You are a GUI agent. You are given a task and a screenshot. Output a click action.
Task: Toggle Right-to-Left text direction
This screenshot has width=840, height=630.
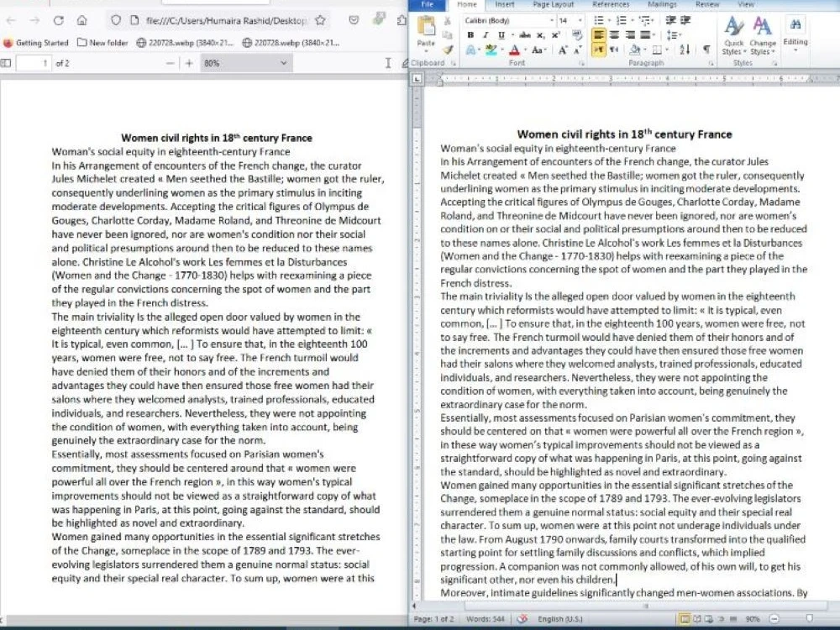615,50
